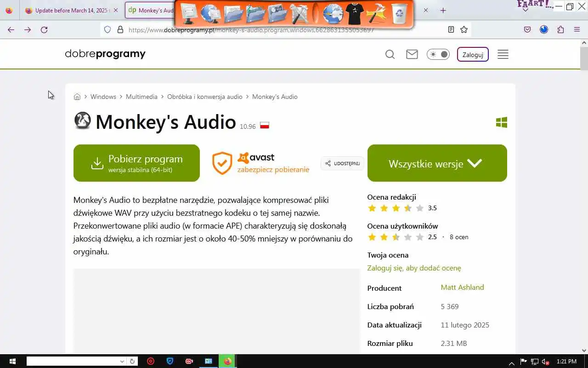Open the Windows Start menu
The height and width of the screenshot is (368, 588).
click(x=12, y=362)
